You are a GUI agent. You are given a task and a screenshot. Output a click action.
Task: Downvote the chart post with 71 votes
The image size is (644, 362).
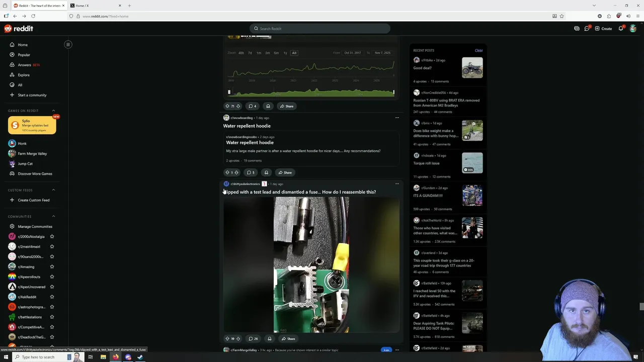tap(238, 106)
